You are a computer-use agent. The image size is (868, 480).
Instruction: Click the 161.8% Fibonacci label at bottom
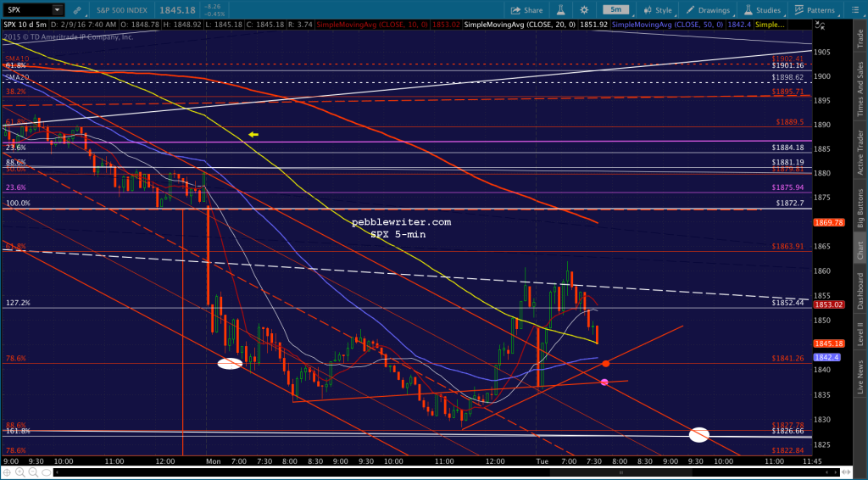[19, 431]
